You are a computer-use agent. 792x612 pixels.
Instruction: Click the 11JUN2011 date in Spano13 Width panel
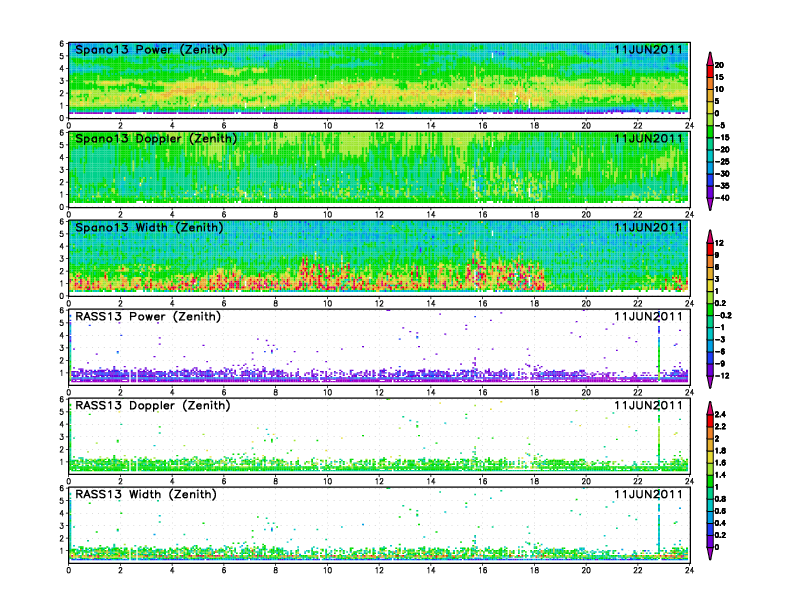click(x=648, y=227)
